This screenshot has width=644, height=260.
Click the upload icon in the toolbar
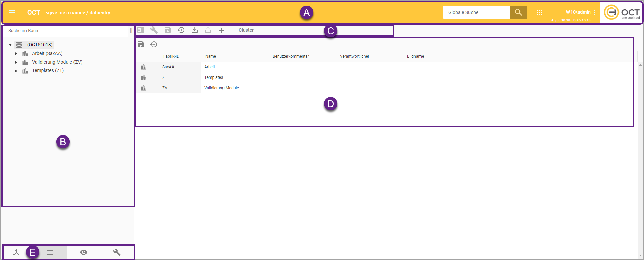(x=208, y=30)
